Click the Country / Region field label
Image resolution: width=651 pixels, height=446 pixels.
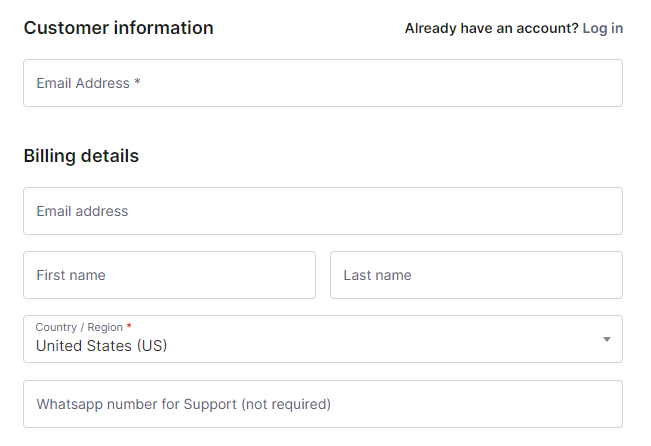(79, 327)
